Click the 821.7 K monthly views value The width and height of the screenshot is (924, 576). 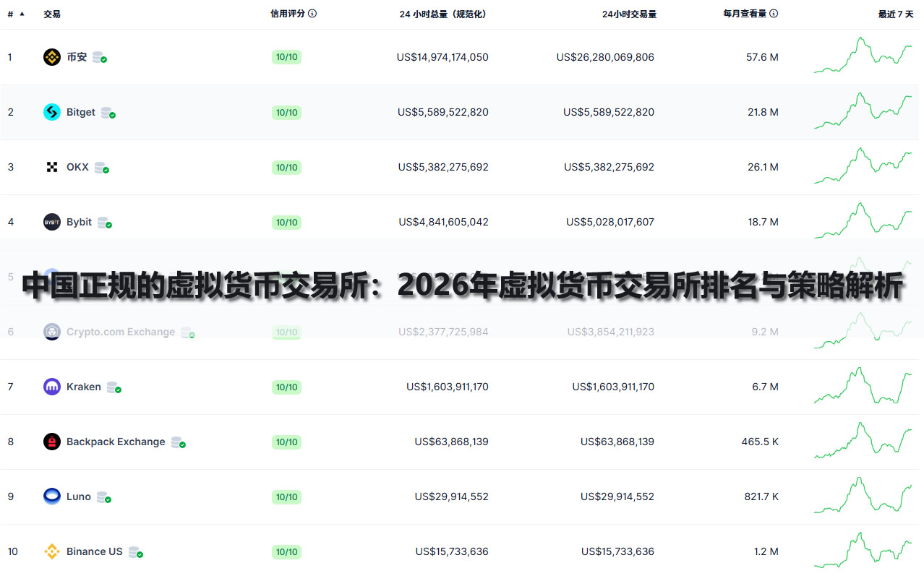[x=760, y=497]
